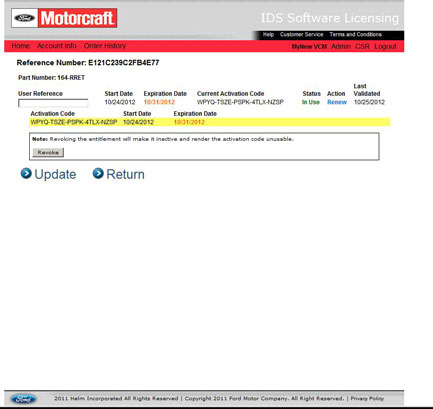433x409 pixels.
Task: Click the User Reference text field
Action: pyautogui.click(x=53, y=103)
